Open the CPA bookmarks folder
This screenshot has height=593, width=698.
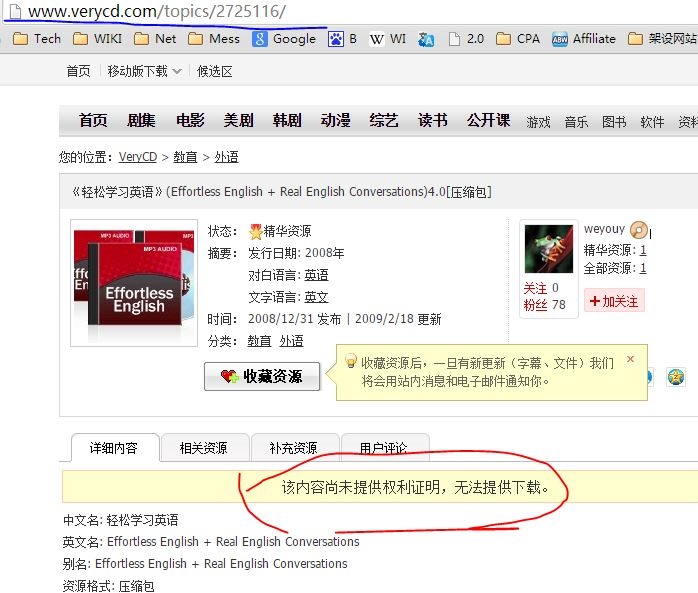click(x=518, y=39)
